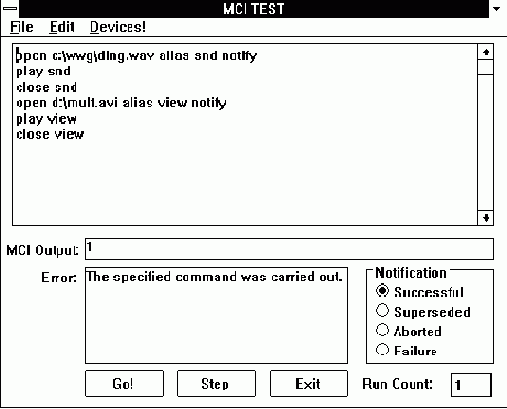Click the MCI Output text field
The image size is (507, 409).
pyautogui.click(x=289, y=249)
